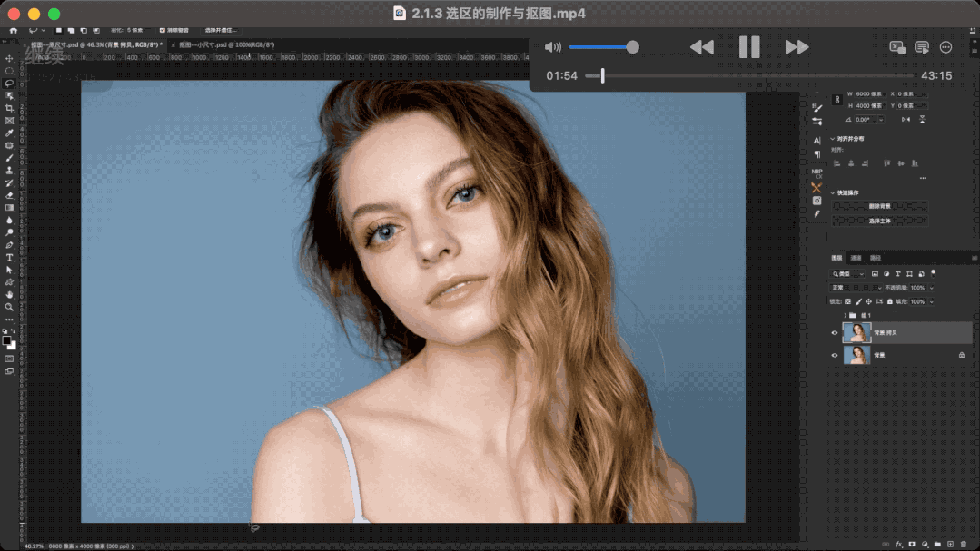Toggle lock image pixels

point(858,301)
